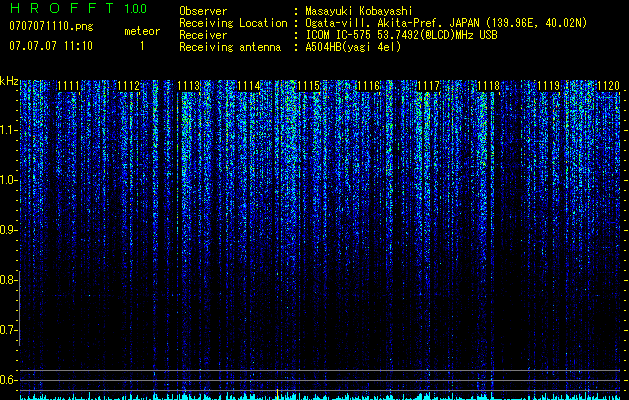Click time marker 1119
The width and height of the screenshot is (629, 400).
coord(548,86)
